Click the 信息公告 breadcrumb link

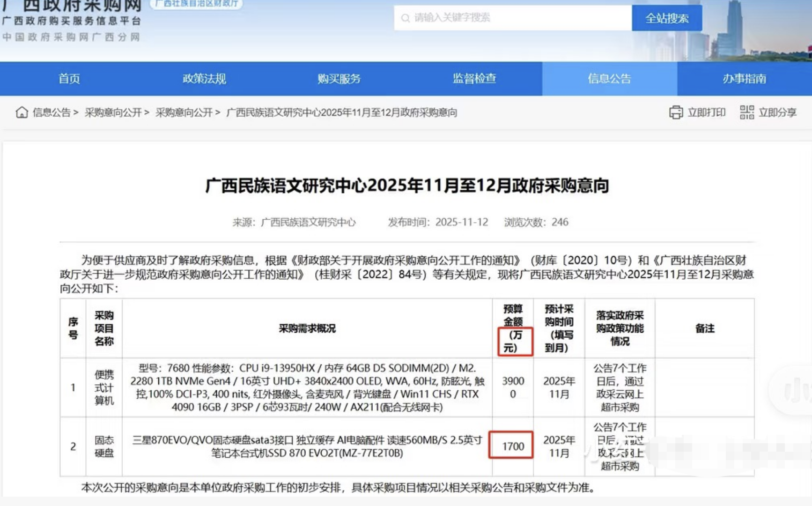(52, 112)
